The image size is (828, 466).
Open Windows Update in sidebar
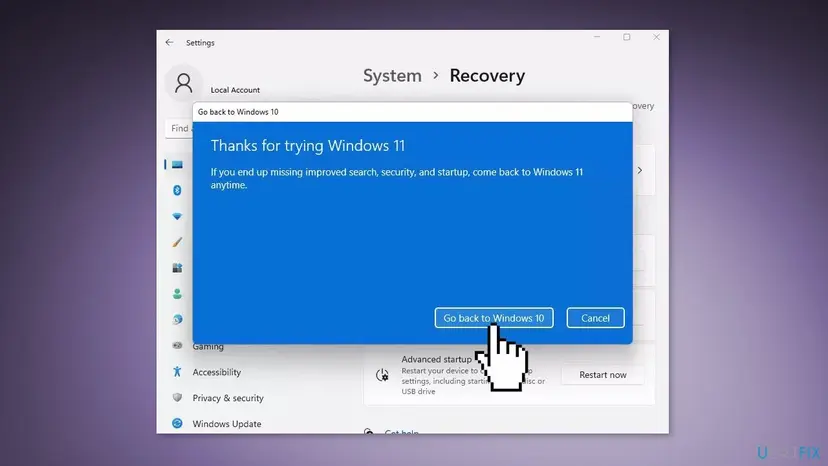(x=227, y=424)
